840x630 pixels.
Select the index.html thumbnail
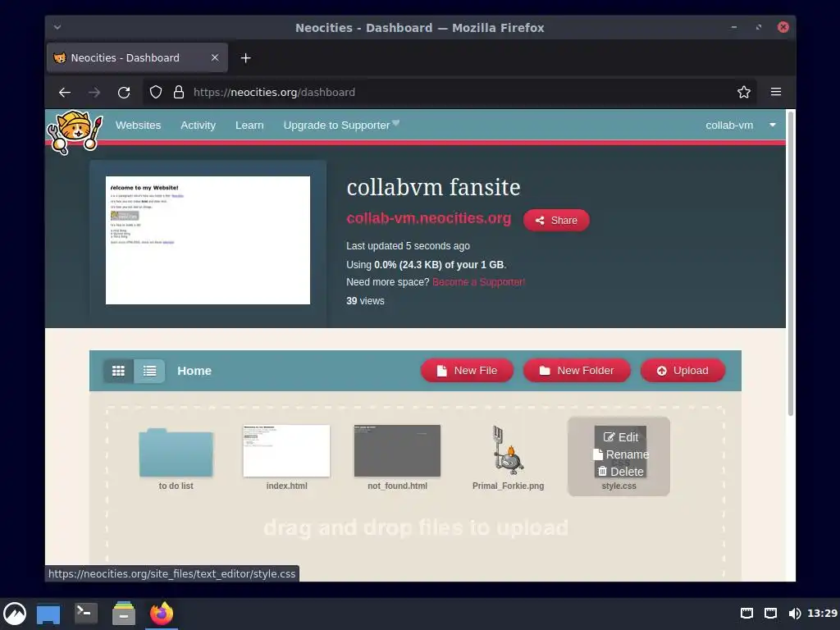coord(286,450)
